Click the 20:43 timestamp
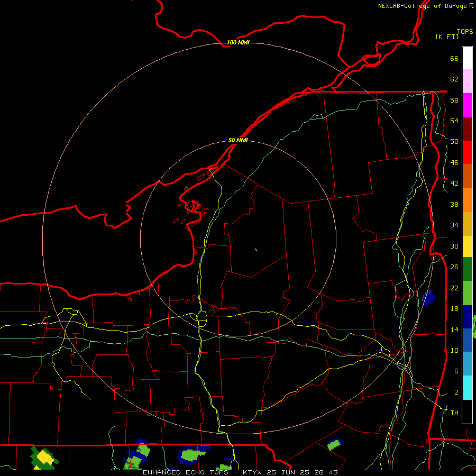This screenshot has height=476, width=476. [x=325, y=472]
